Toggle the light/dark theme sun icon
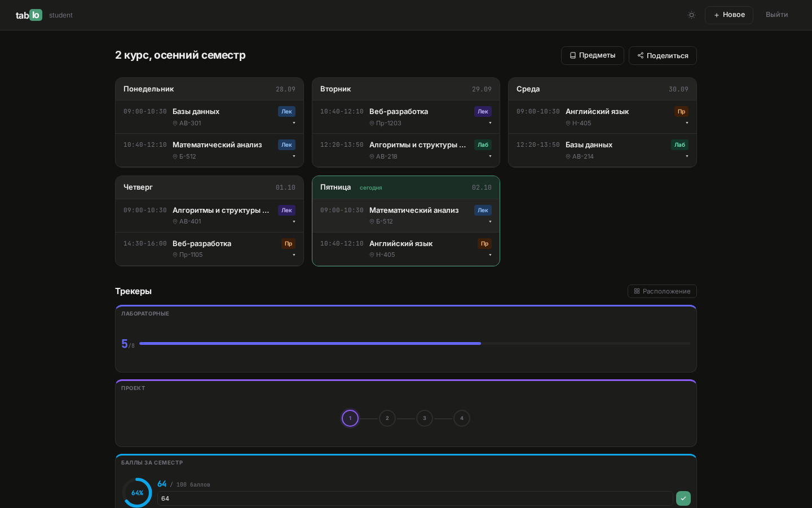 coord(691,15)
